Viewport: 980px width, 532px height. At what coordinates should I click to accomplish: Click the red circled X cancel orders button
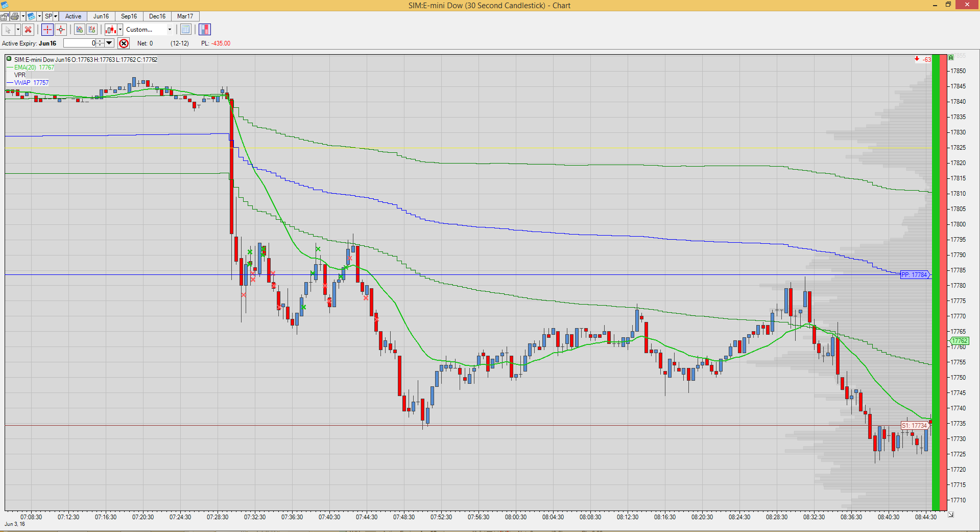click(124, 43)
